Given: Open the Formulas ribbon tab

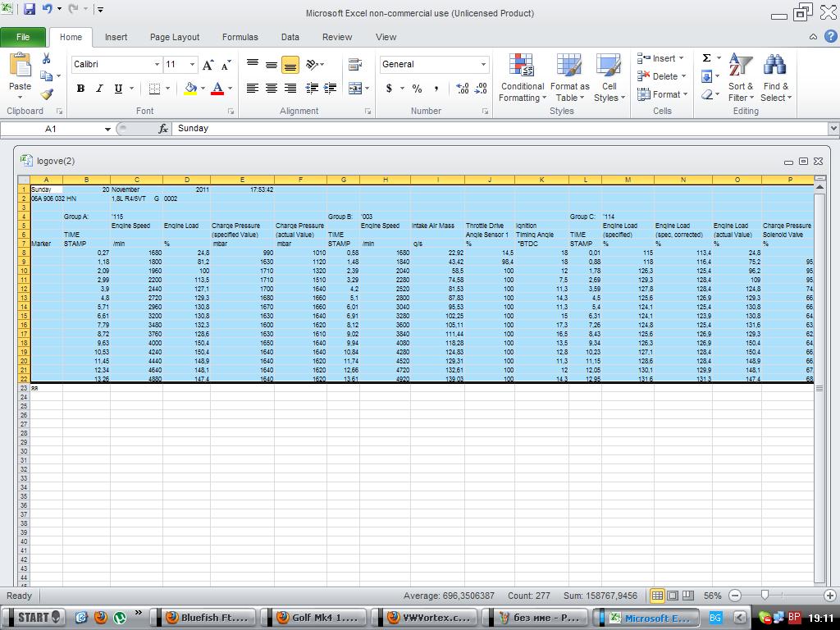Looking at the screenshot, I should point(240,37).
